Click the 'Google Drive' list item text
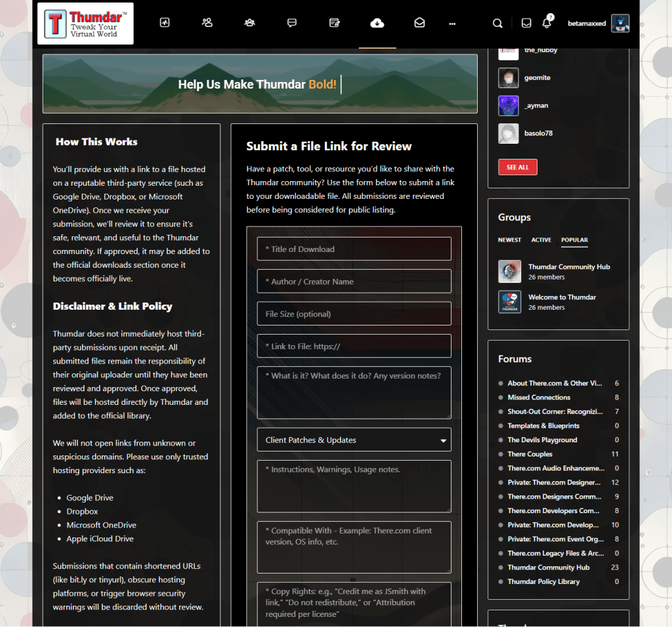 pos(89,497)
